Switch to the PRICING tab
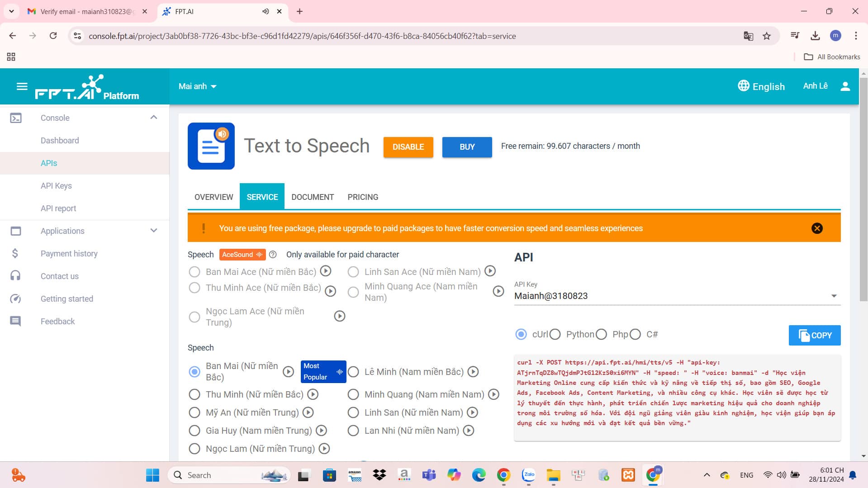 click(x=363, y=197)
